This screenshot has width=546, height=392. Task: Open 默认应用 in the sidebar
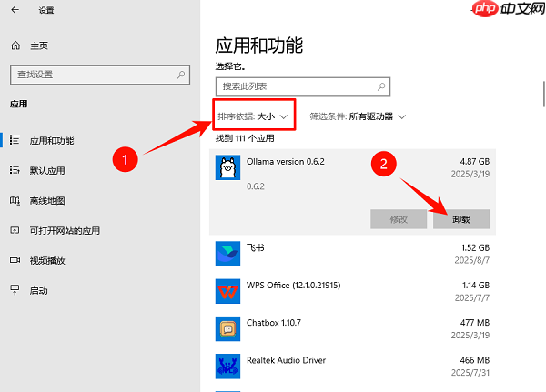click(47, 171)
